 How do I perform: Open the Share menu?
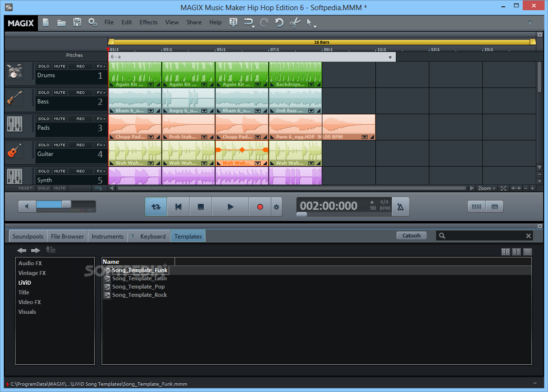tap(194, 22)
